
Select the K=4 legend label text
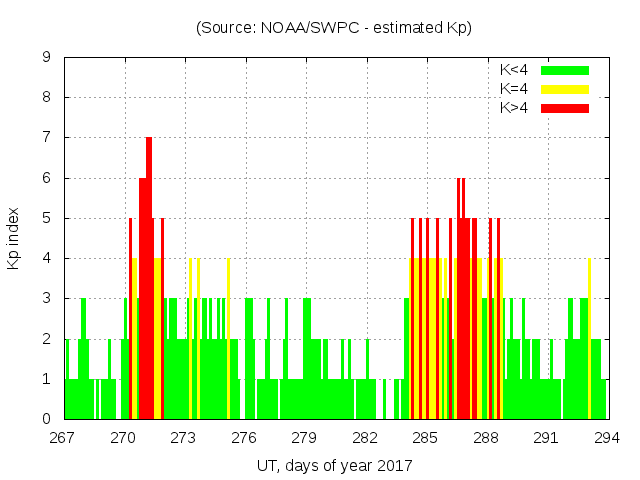[514, 89]
